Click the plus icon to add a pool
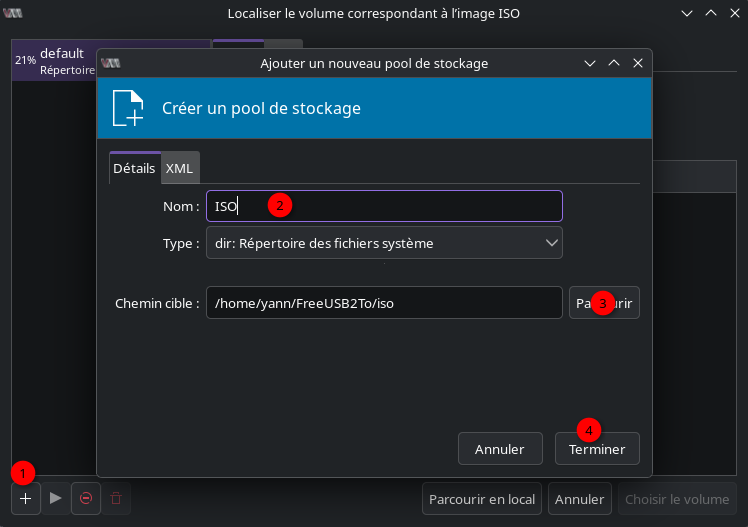 [x=26, y=498]
